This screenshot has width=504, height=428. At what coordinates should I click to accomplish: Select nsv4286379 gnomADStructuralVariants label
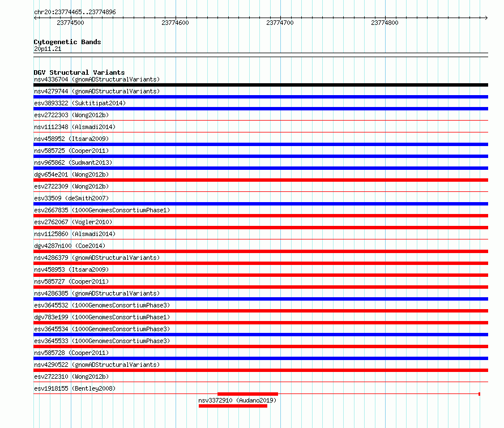coord(97,258)
